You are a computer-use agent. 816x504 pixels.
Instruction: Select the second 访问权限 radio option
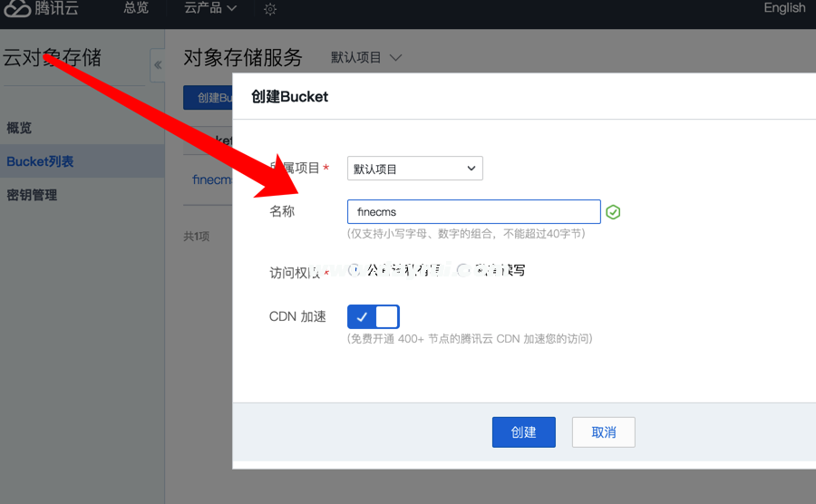(463, 270)
